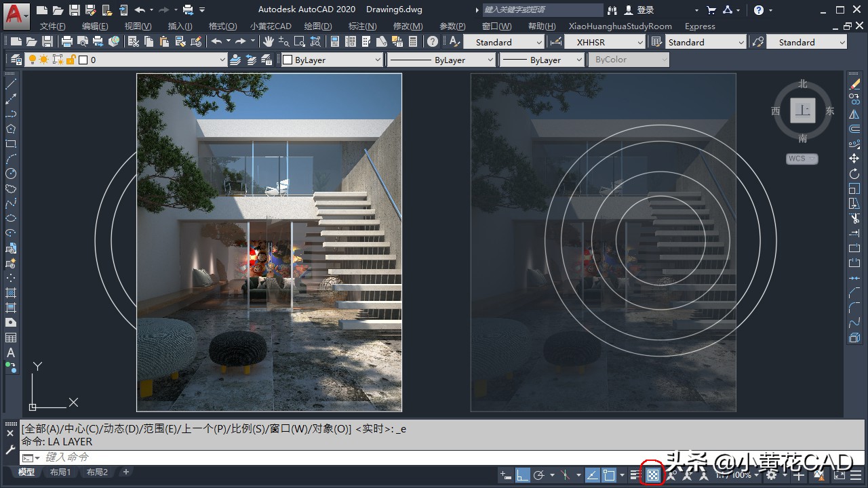Viewport: 868px width, 488px height.
Task: Open the QuickCalc calculator icon
Action: pos(413,41)
